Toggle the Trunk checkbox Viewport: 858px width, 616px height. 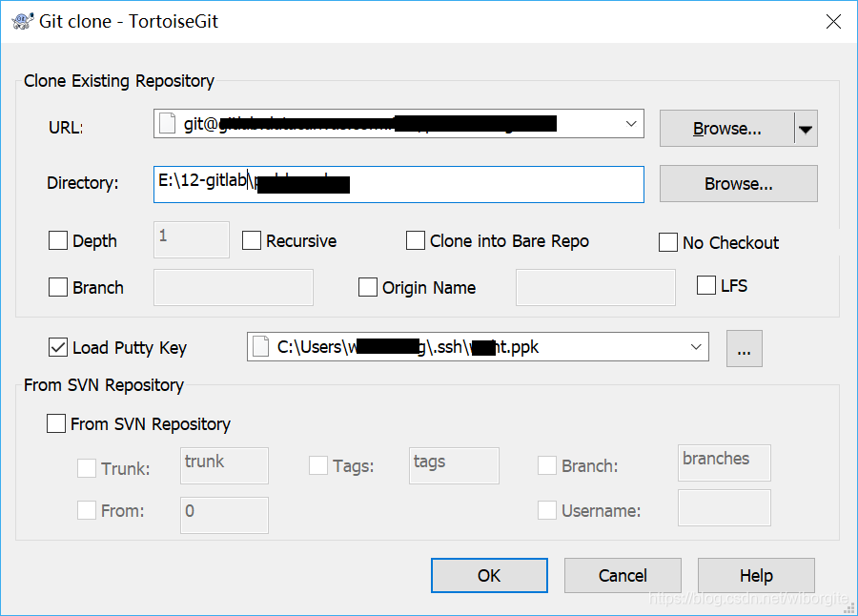tap(87, 468)
